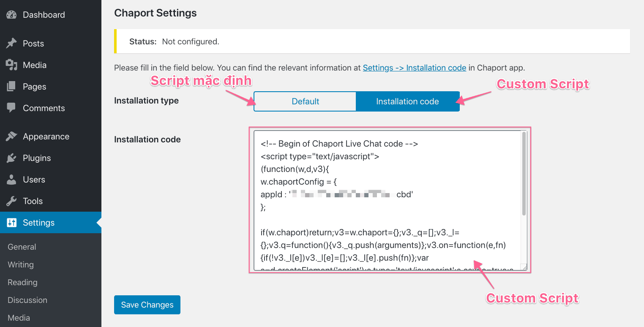The width and height of the screenshot is (644, 327).
Task: Click the textarea vertical scrollbar
Action: [524, 173]
